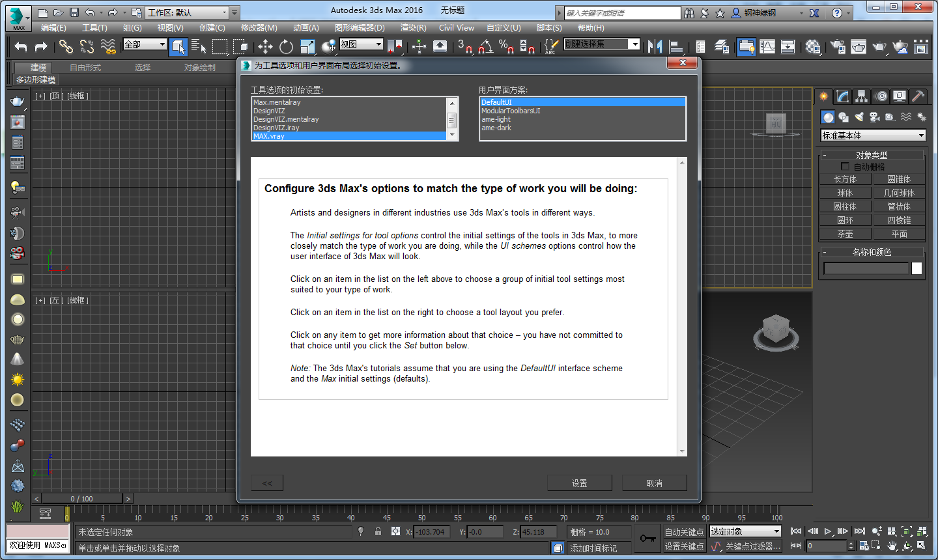
Task: Open the Curve Editor
Action: 767,46
